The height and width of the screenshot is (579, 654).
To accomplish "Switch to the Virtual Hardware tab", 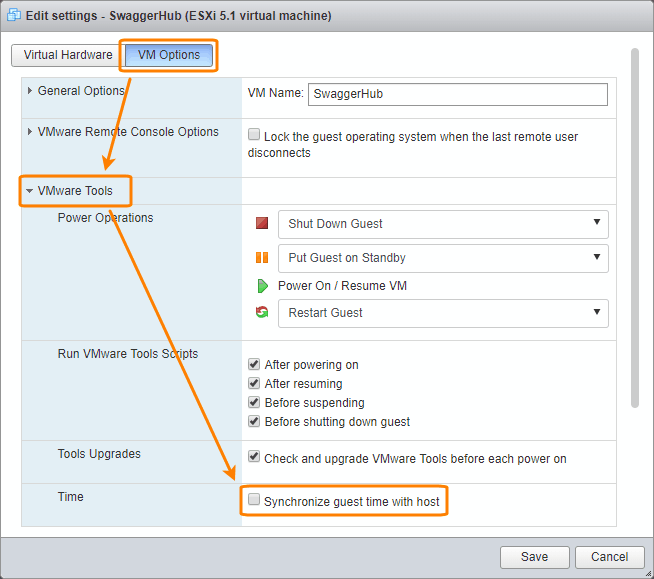I will (68, 55).
